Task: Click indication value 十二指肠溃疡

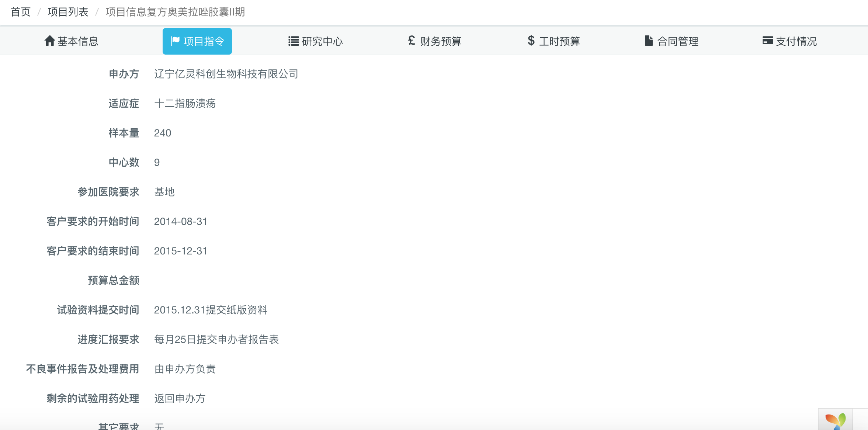Action: coord(185,103)
